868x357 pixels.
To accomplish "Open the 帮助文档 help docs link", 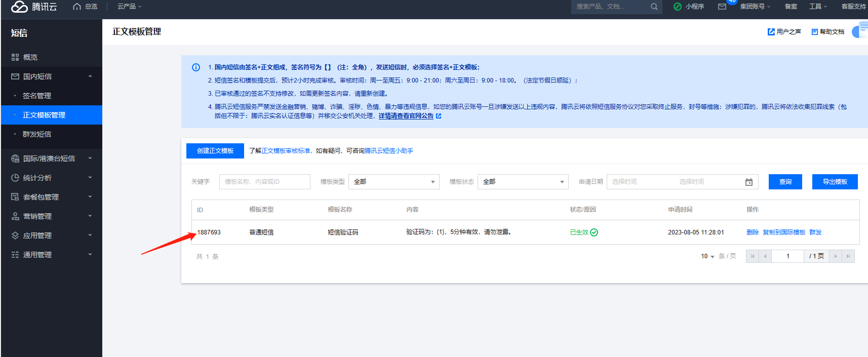I will click(827, 32).
